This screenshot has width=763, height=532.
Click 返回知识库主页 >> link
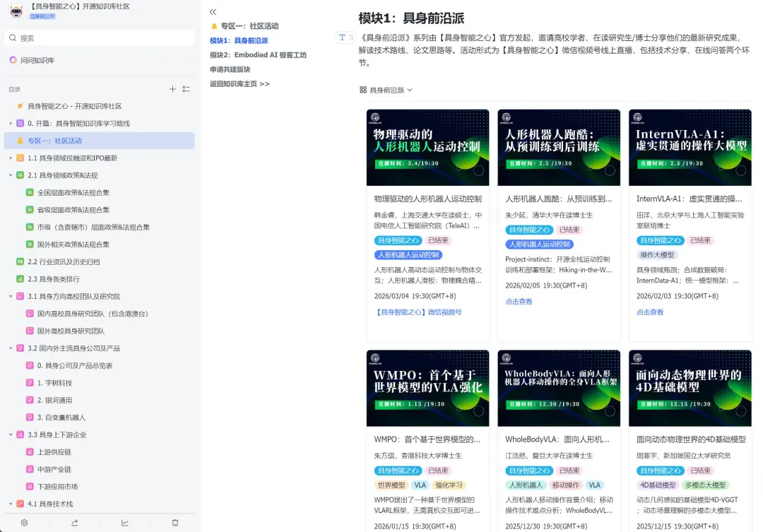240,83
